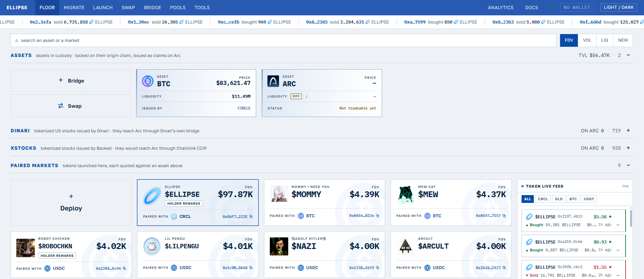The height and width of the screenshot is (279, 644).
Task: Click the ARC logo icon on asset card
Action: pos(273,81)
